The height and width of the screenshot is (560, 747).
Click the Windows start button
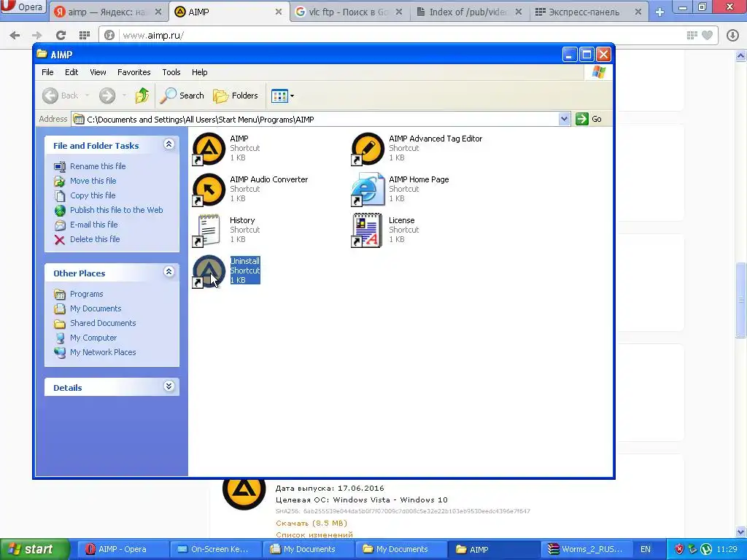pos(34,550)
